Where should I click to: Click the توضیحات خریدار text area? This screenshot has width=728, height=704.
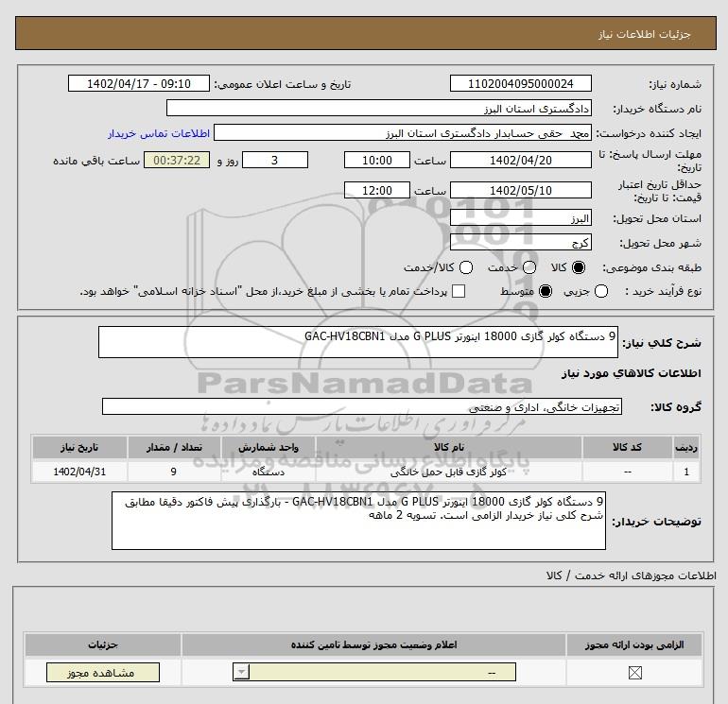coord(358,521)
